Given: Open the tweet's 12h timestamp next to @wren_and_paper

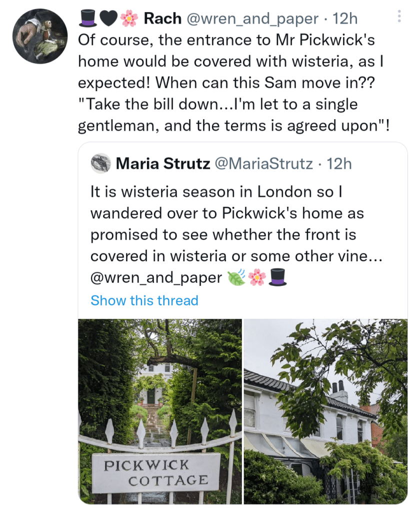Looking at the screenshot, I should pyautogui.click(x=345, y=19).
